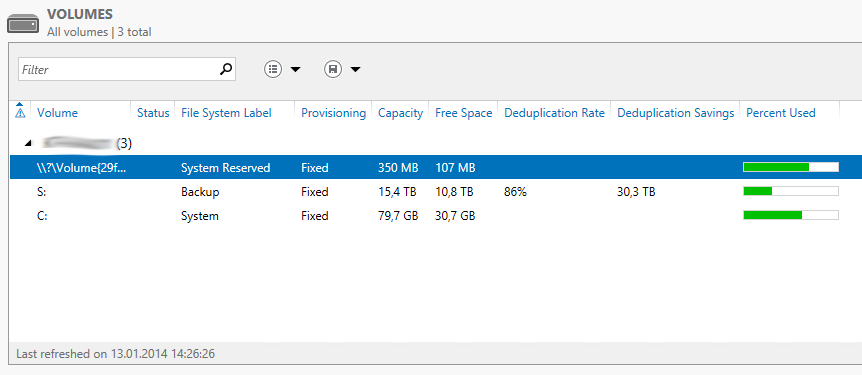Screen dimensions: 862x375
Task: Click the System file system label
Action: click(x=200, y=216)
